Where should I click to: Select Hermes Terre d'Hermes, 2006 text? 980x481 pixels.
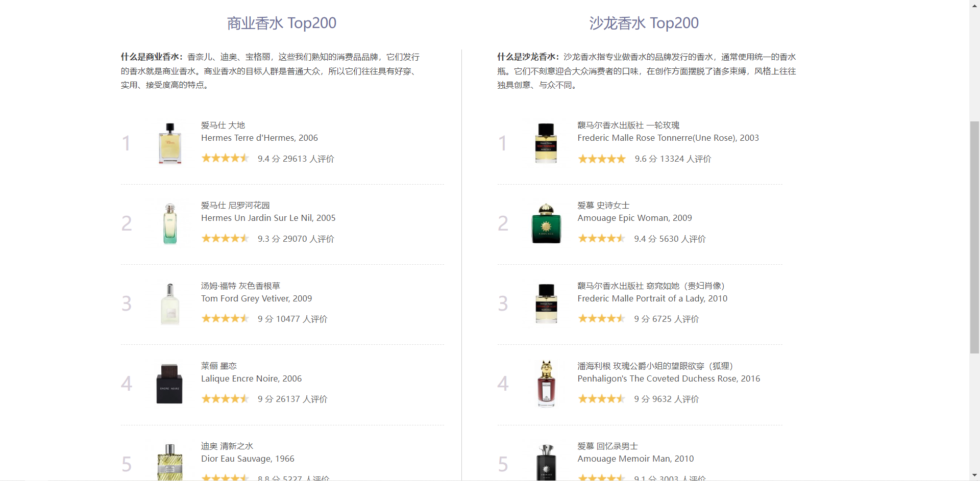[x=259, y=138]
